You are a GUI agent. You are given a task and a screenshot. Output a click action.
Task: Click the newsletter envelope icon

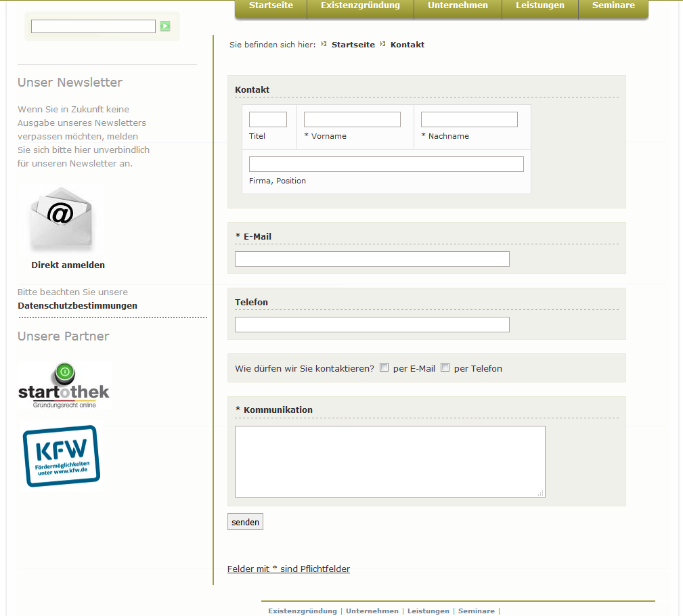(x=61, y=218)
